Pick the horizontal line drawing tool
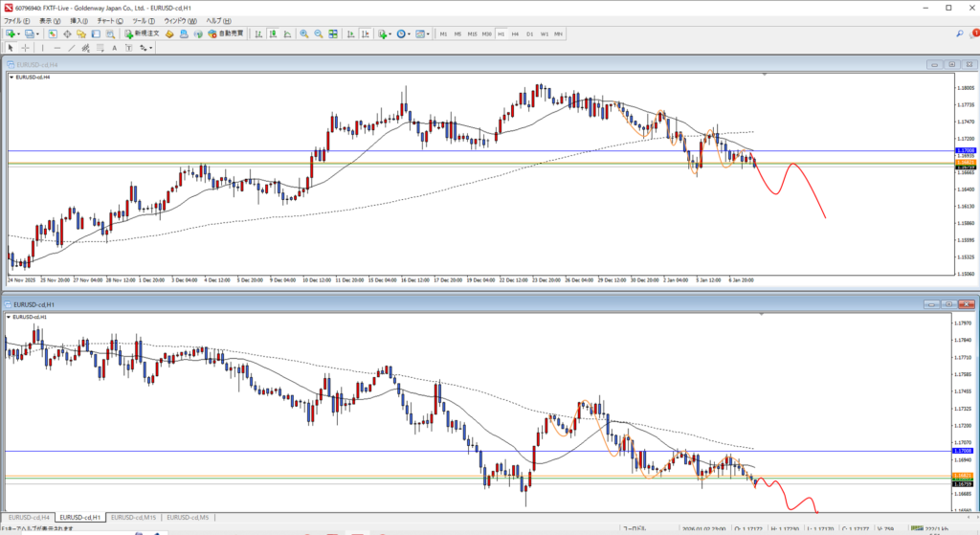 (x=57, y=48)
